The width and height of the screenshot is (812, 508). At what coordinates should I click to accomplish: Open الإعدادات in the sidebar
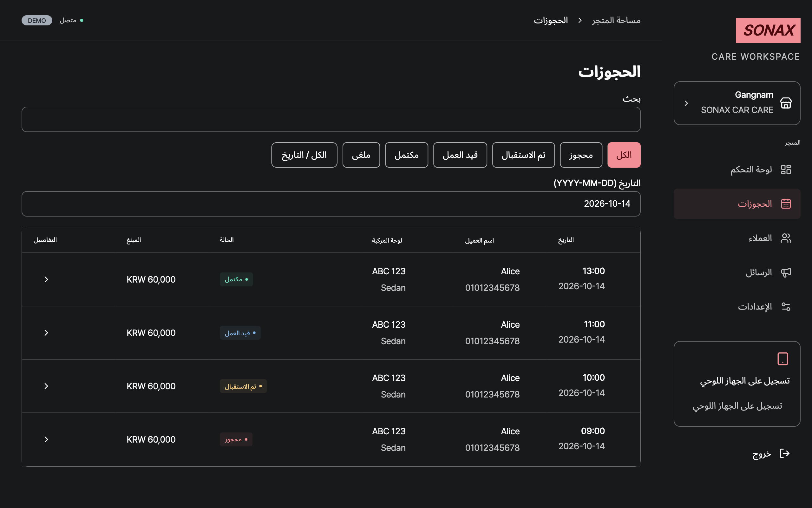(x=737, y=307)
